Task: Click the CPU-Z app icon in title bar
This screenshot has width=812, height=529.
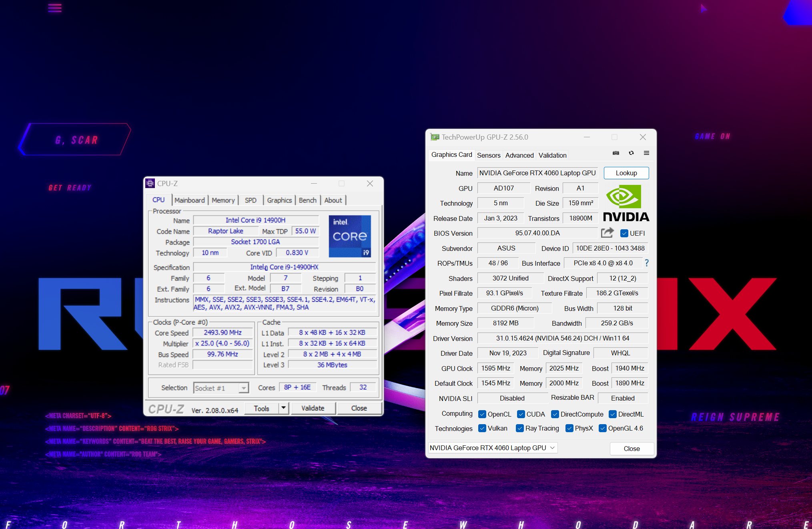Action: (x=150, y=183)
